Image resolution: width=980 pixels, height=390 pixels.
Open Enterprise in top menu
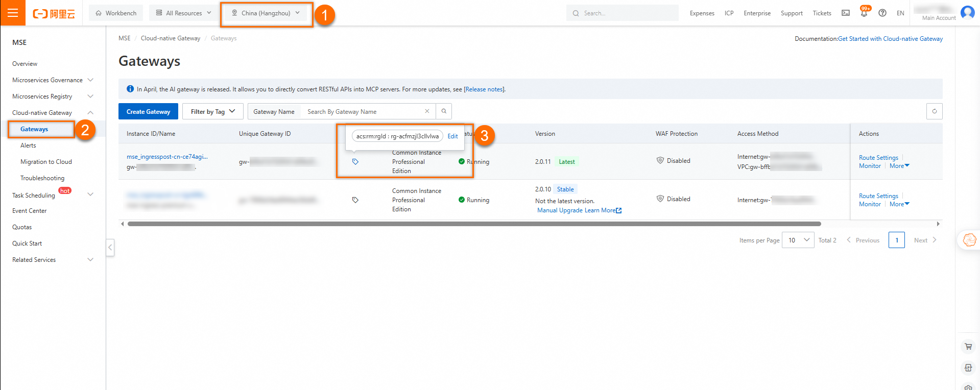pos(757,13)
